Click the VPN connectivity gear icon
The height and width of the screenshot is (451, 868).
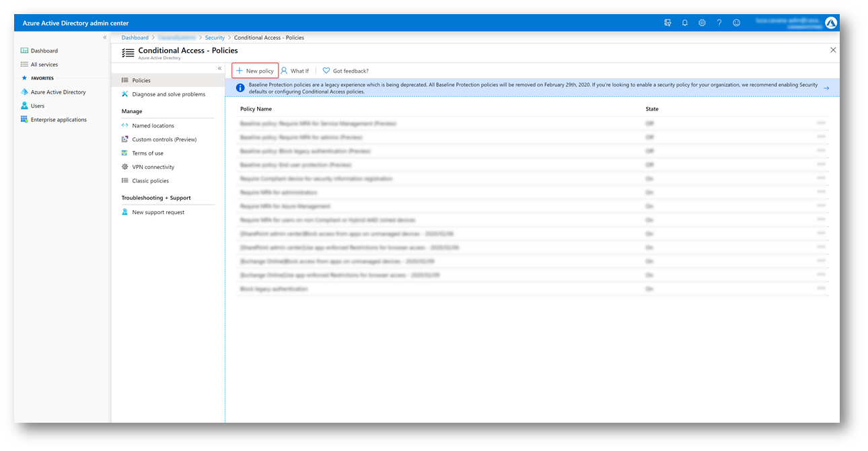[x=125, y=167]
